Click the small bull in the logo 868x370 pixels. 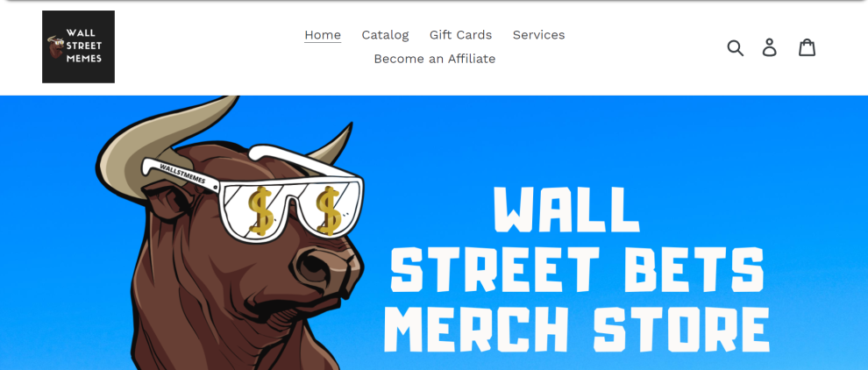55,47
